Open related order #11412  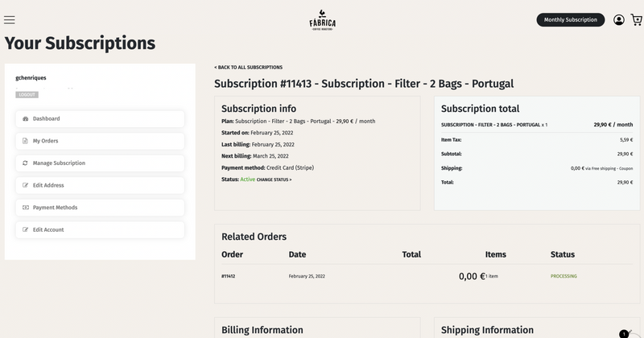click(x=228, y=276)
